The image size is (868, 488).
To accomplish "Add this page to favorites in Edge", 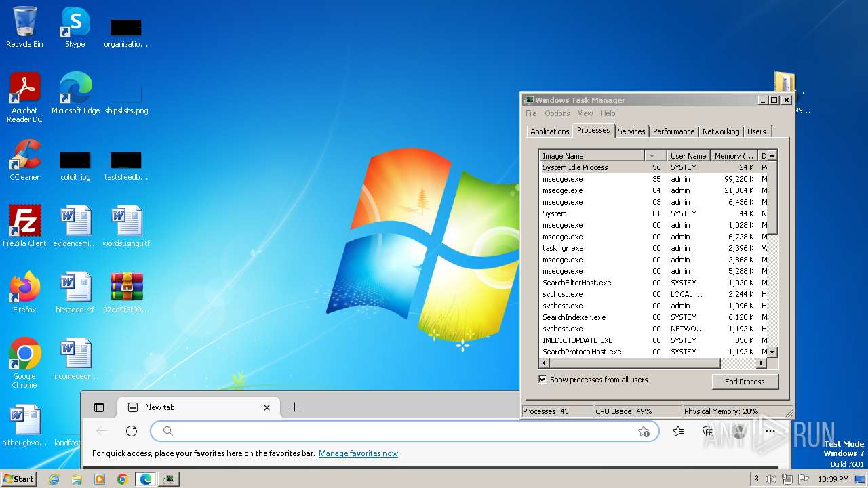I will tap(644, 431).
